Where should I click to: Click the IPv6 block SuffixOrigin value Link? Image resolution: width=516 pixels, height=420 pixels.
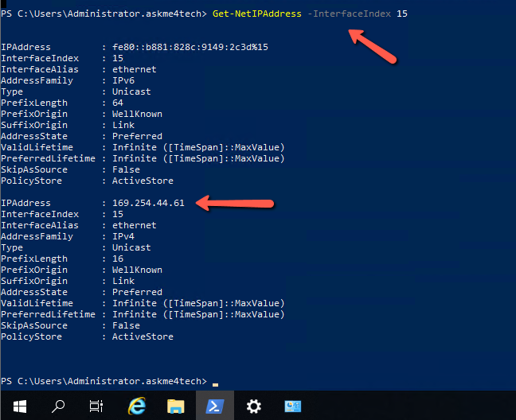coord(123,125)
